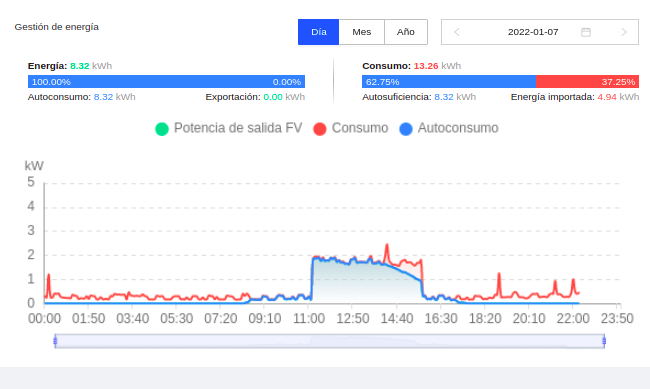The image size is (650, 389).
Task: Click the calendar icon in date picker
Action: (586, 32)
